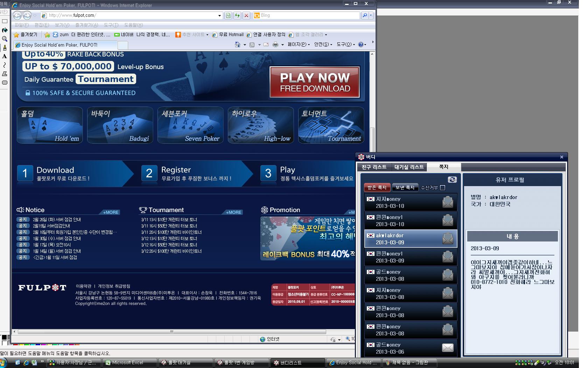Click the blue Help question mark icon
This screenshot has height=368, width=588.
(x=361, y=45)
